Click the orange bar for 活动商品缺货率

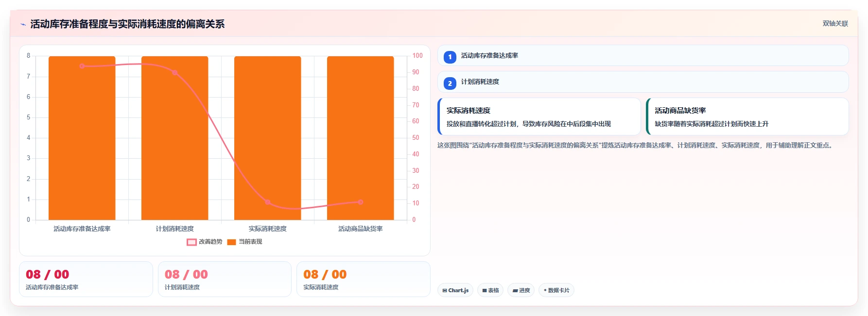click(361, 138)
